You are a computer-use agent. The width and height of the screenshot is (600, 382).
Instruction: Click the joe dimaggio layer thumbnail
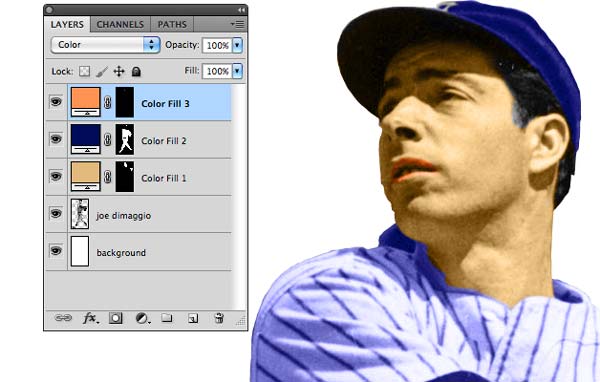(x=80, y=214)
